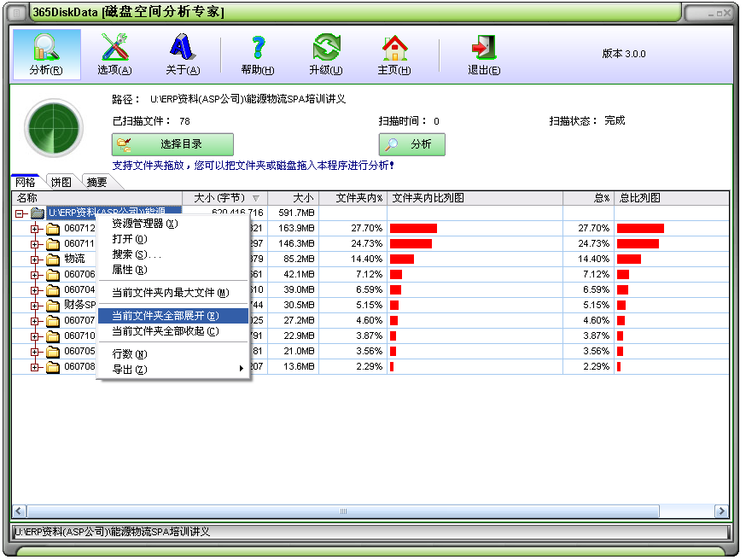Image resolution: width=746 pixels, height=560 pixels.
Task: Sort by the 大小(字节) column header
Action: click(x=225, y=198)
